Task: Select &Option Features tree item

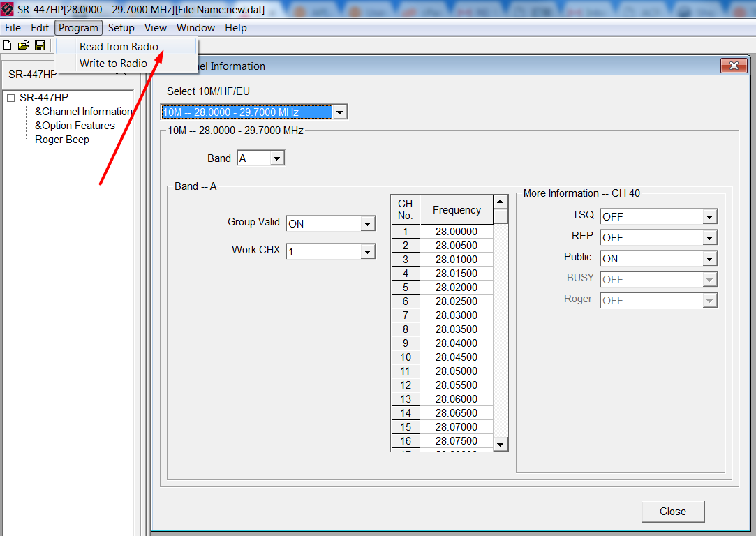Action: [x=75, y=126]
